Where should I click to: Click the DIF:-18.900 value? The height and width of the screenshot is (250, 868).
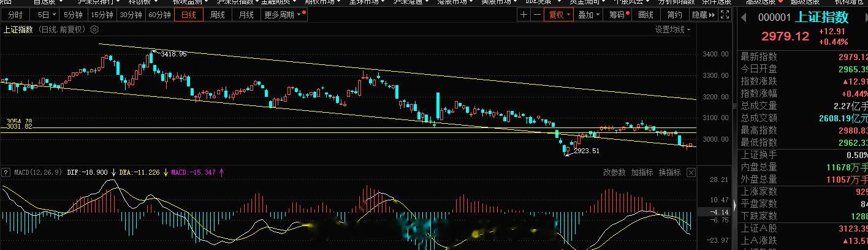(x=86, y=173)
